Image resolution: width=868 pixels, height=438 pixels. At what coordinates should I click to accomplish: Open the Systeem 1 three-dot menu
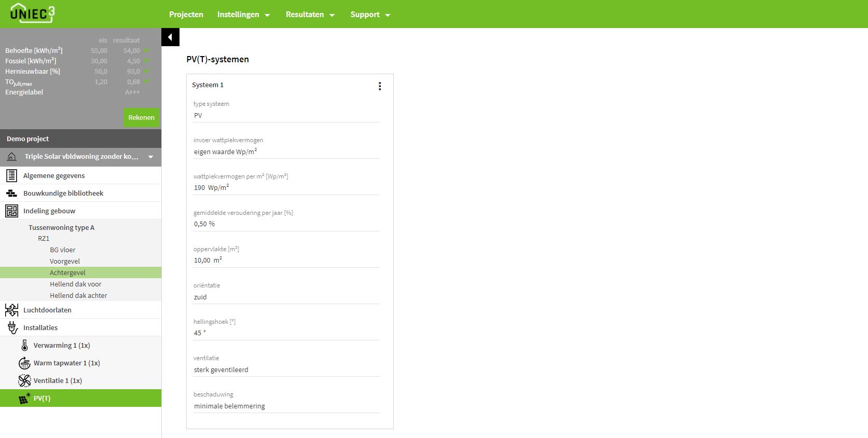point(380,86)
